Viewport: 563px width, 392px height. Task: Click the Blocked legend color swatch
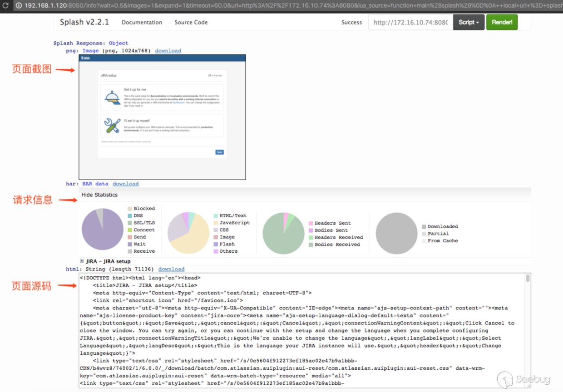point(130,209)
